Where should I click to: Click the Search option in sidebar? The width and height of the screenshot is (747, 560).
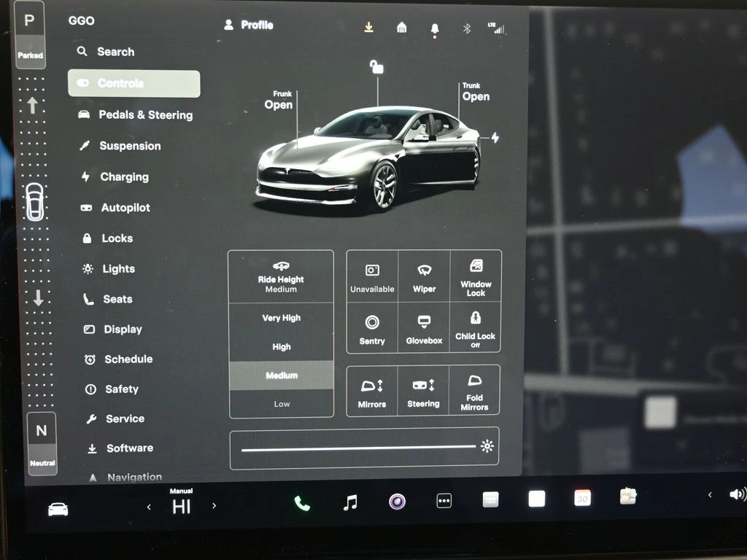pos(115,52)
